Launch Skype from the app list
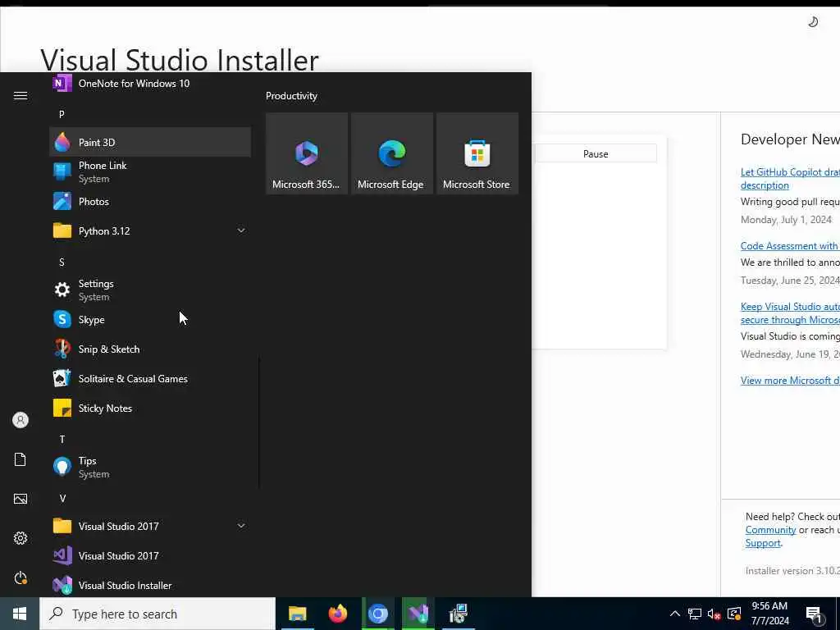Image resolution: width=840 pixels, height=630 pixels. coord(150,319)
